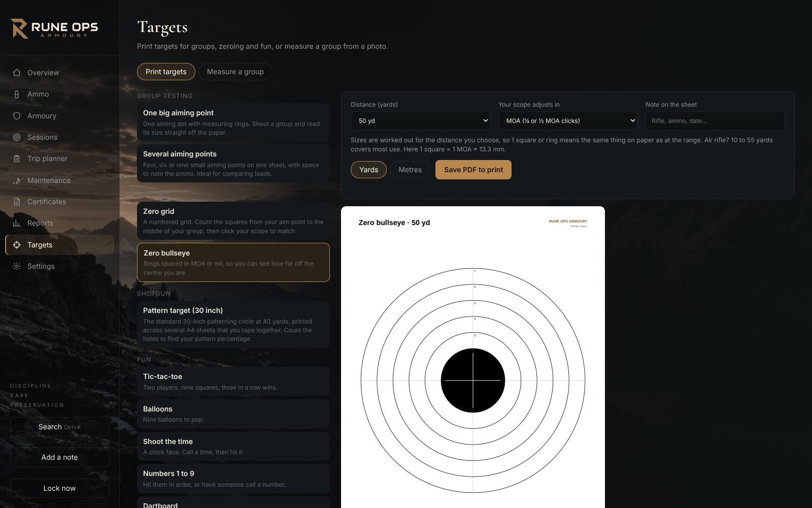The width and height of the screenshot is (812, 508).
Task: Click 'Zero bullseye · 50 yd' preview title
Action: (x=394, y=223)
